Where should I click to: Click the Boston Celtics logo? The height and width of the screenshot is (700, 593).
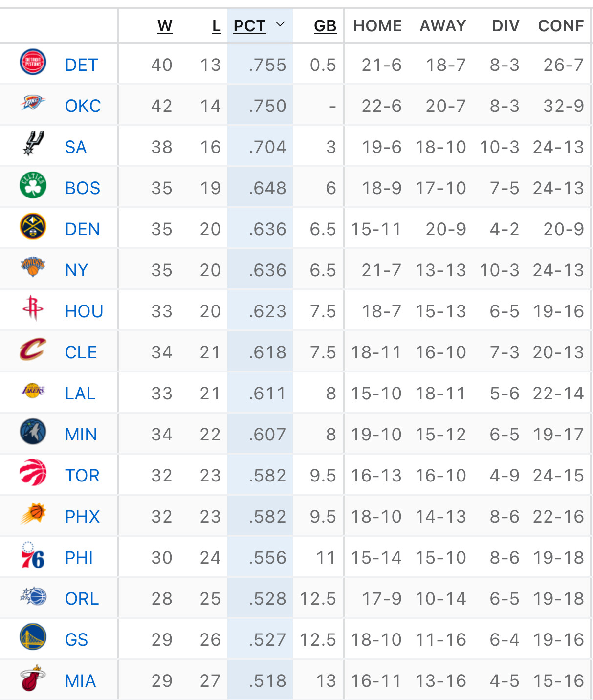(33, 186)
